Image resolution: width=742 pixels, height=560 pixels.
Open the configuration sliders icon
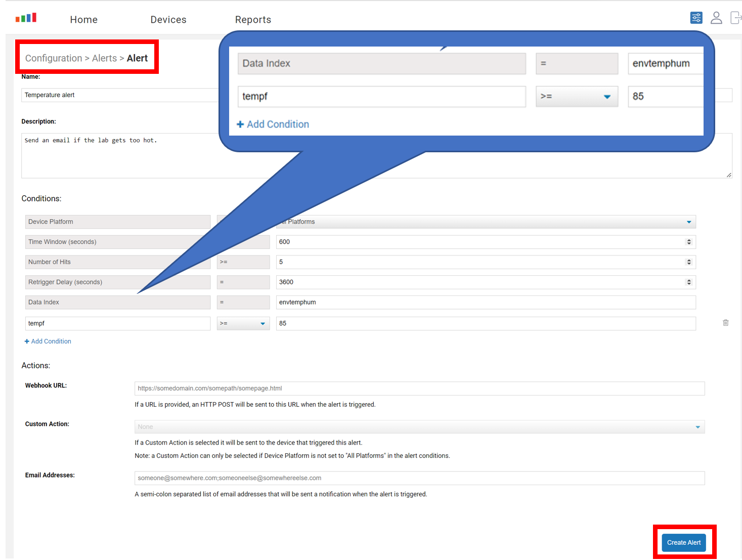[x=696, y=18]
